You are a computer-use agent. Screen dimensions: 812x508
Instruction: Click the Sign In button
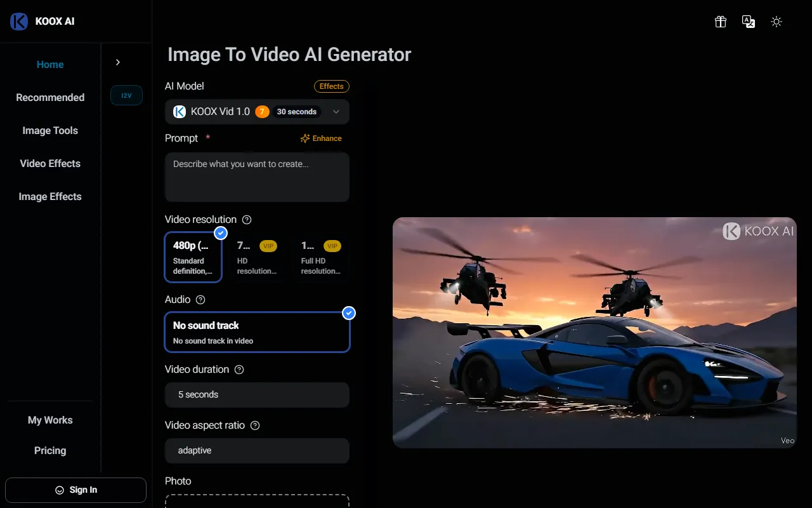(x=75, y=490)
